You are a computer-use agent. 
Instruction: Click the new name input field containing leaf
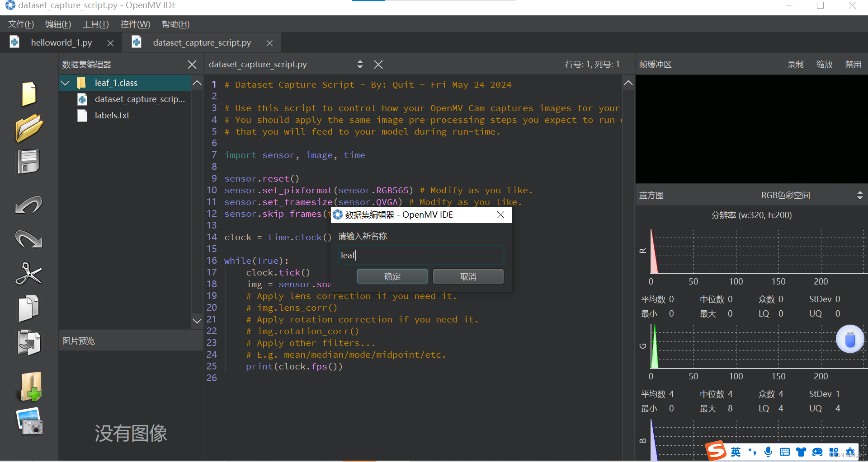point(421,255)
